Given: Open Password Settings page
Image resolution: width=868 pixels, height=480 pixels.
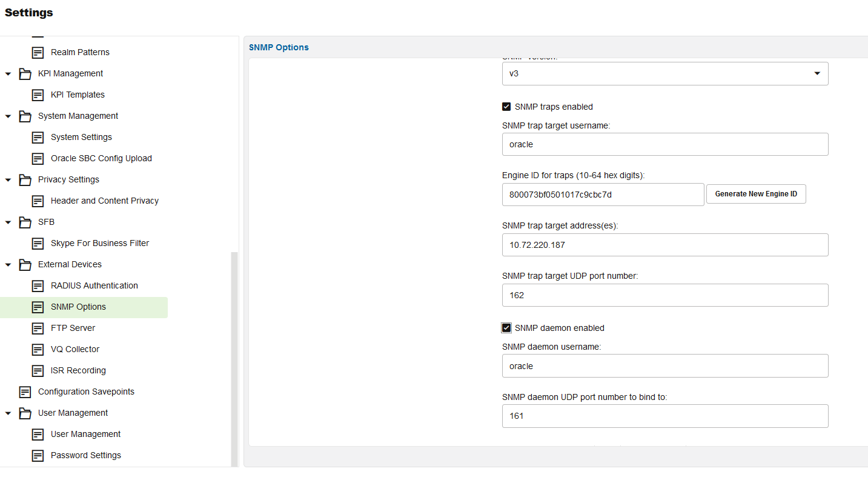Looking at the screenshot, I should click(85, 455).
